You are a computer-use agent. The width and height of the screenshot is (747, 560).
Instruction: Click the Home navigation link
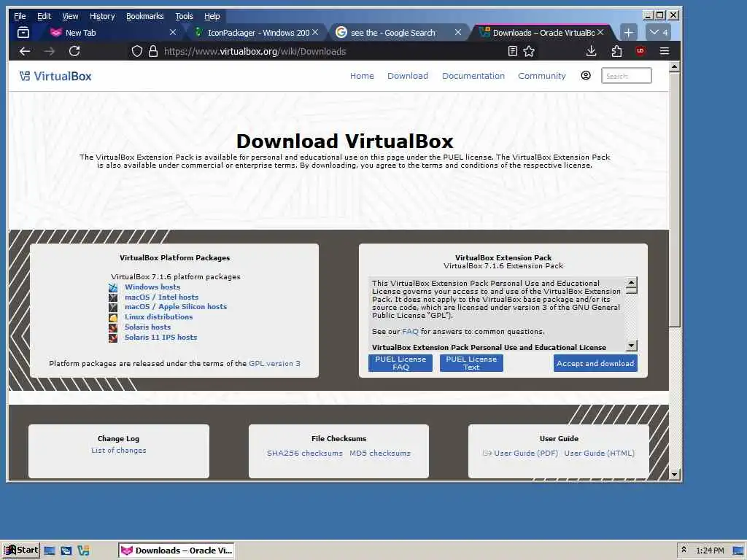click(x=362, y=76)
